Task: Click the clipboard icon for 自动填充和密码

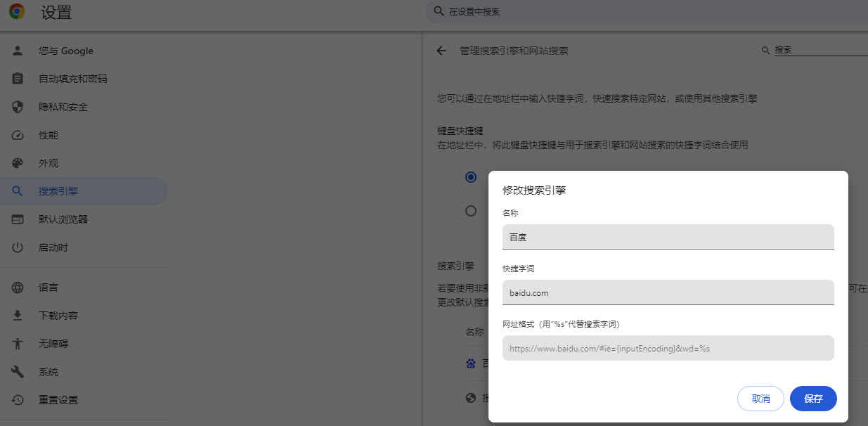Action: coord(18,79)
